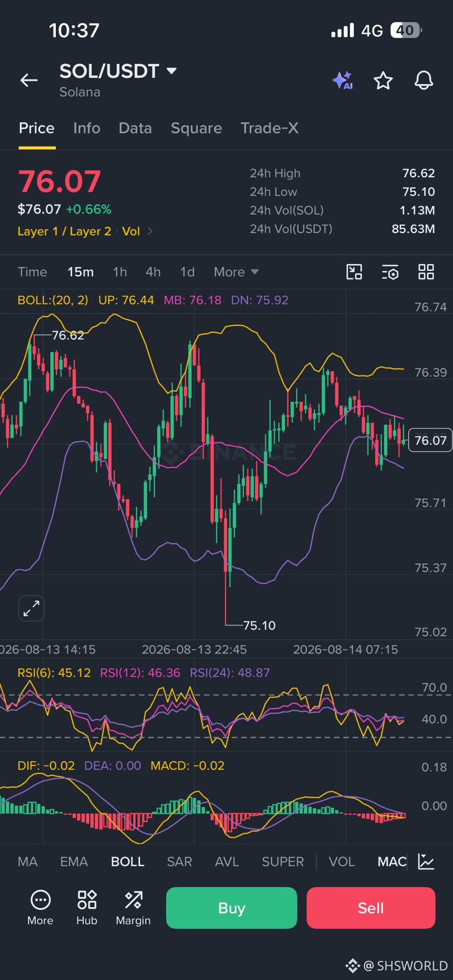Open the Vol tag link
The image size is (453, 980).
[131, 231]
